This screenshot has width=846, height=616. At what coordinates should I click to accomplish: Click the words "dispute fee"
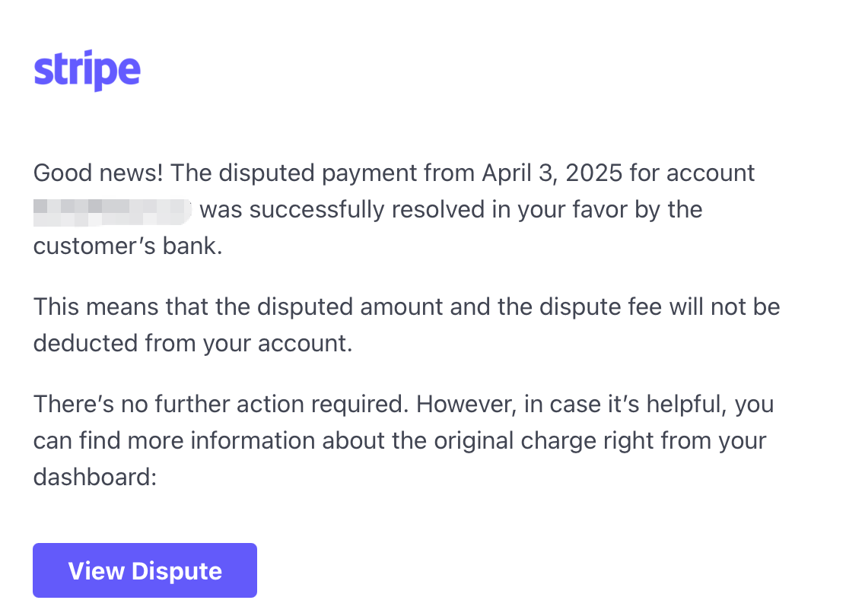point(600,306)
